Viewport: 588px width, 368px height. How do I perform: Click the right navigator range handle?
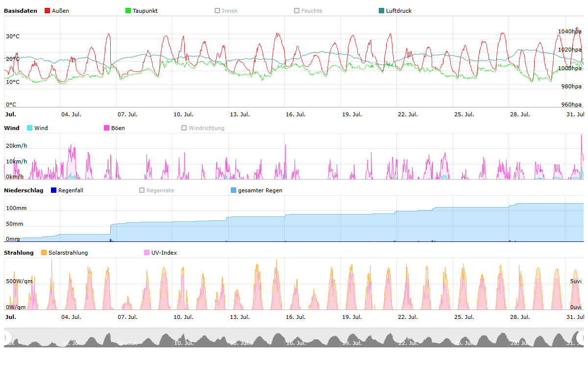click(x=582, y=338)
